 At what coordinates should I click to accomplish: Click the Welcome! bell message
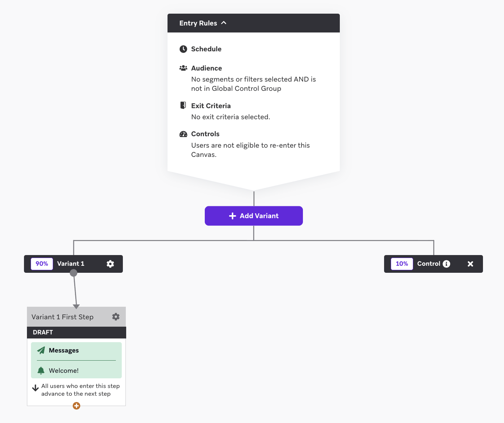[x=76, y=371]
